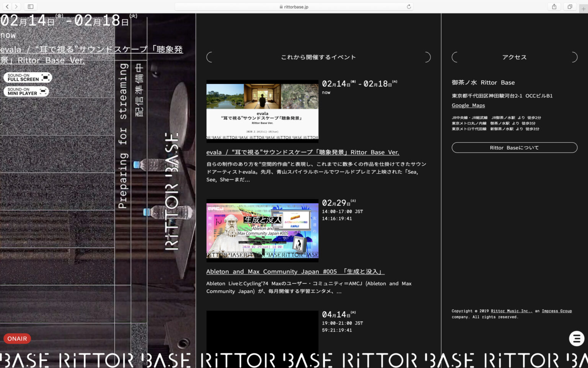Screen dimensions: 588x368
Task: Click the Safari share icon
Action: (x=554, y=6)
